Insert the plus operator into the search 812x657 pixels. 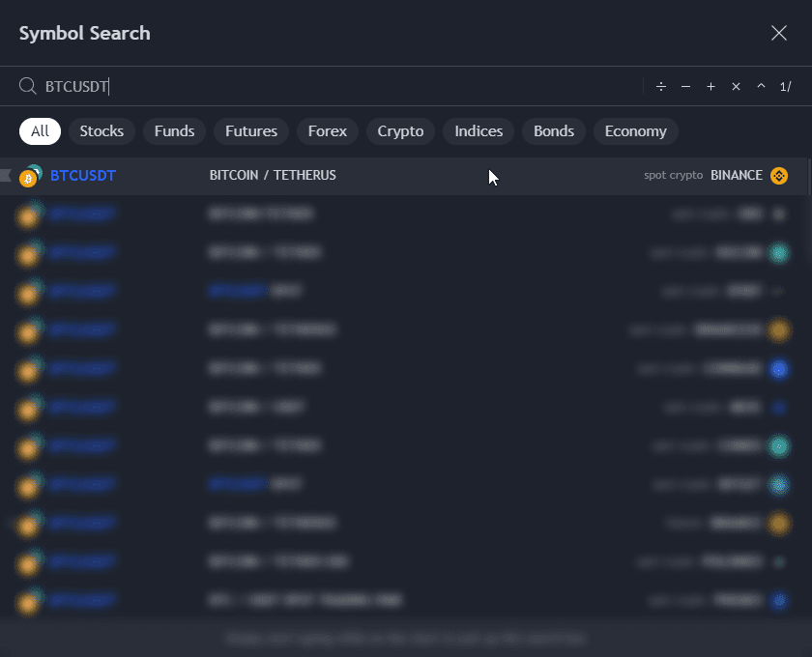point(710,87)
